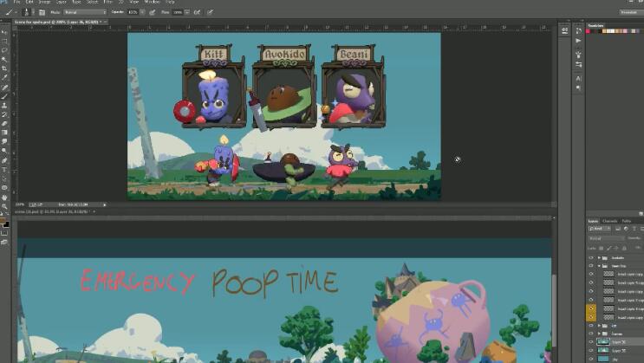Open the Opacity slider dropdown arrow
The width and height of the screenshot is (644, 363).
point(142,12)
